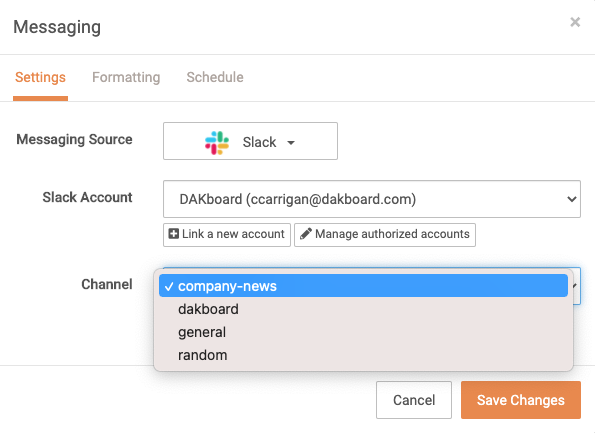Click the chevron on the Slack Account field

[x=571, y=199]
